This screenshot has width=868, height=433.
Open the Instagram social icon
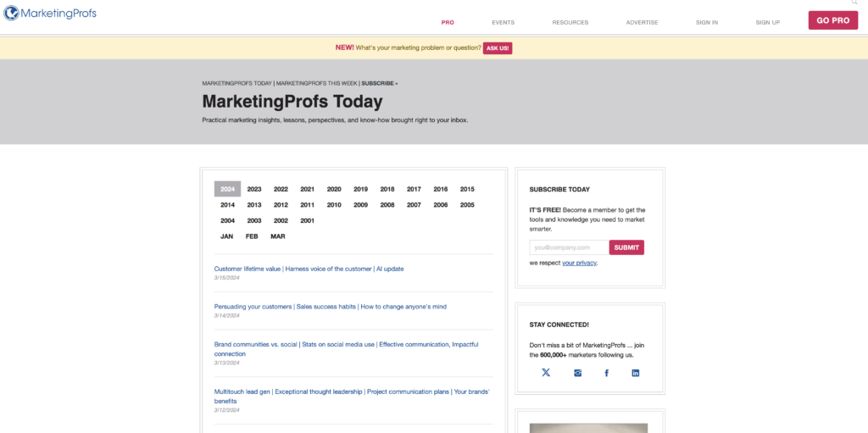pyautogui.click(x=578, y=373)
